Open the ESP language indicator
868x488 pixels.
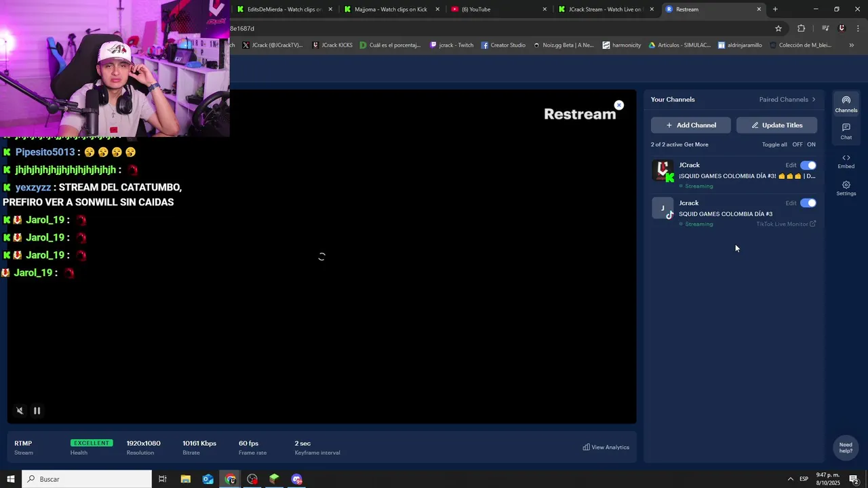804,479
